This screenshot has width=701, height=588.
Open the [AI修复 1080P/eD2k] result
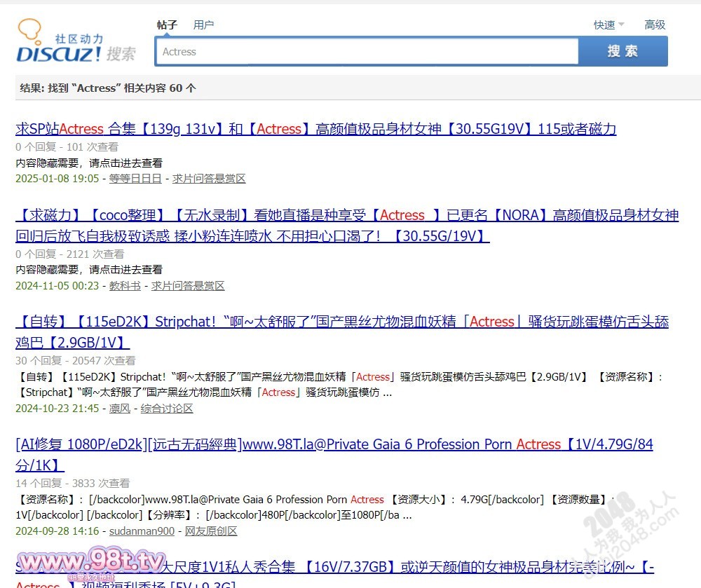tap(334, 445)
